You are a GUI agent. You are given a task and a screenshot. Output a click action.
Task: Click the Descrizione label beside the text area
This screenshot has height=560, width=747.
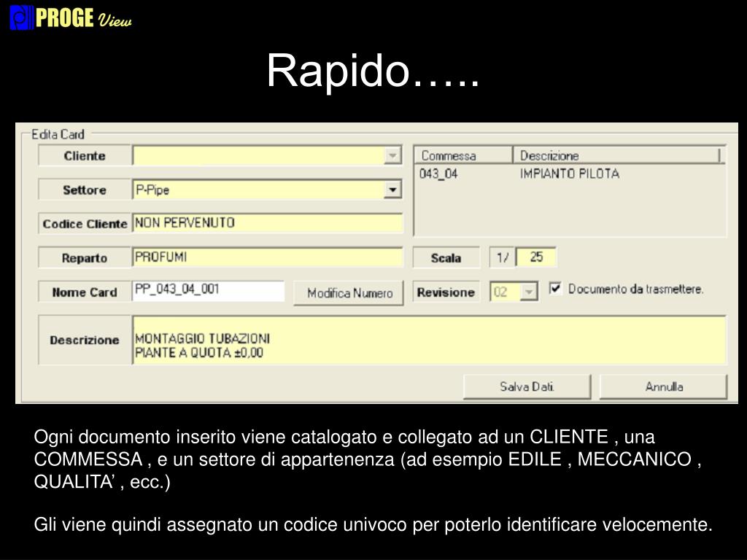(85, 340)
